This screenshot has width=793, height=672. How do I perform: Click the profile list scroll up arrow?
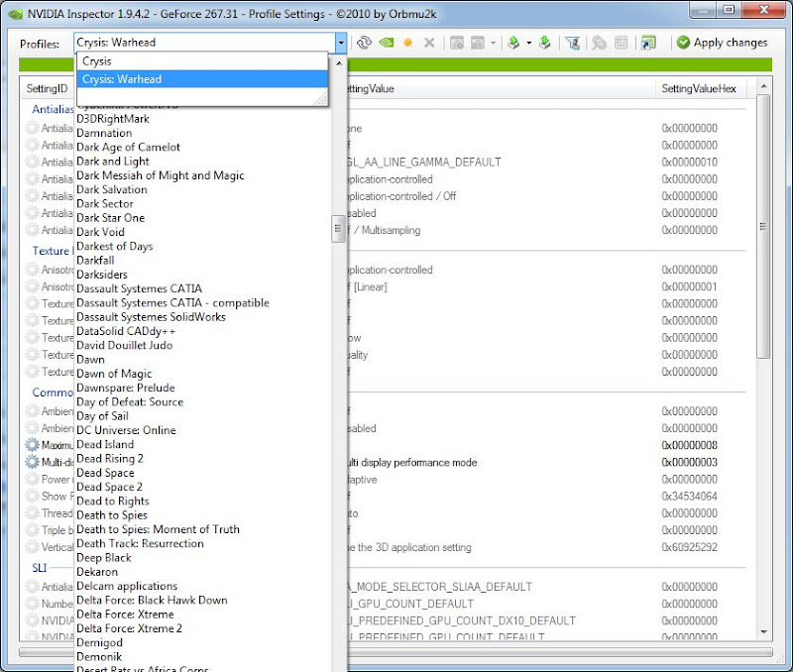pyautogui.click(x=339, y=63)
